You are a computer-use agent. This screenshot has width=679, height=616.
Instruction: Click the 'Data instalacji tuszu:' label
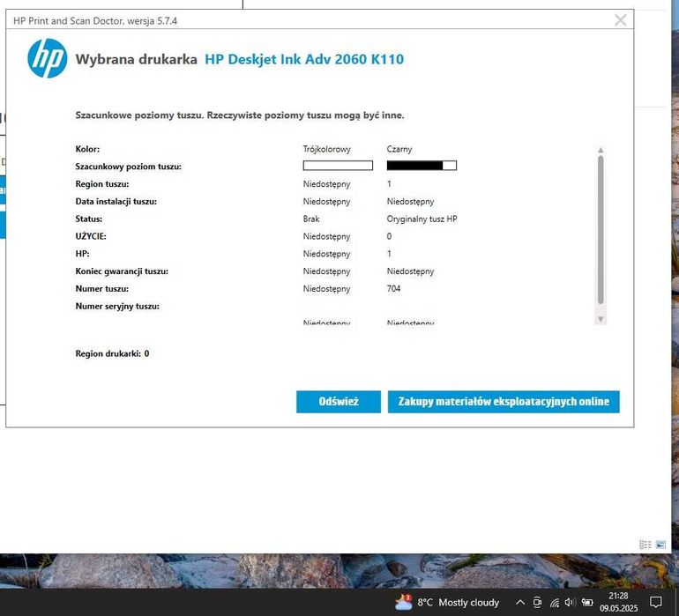(x=116, y=202)
